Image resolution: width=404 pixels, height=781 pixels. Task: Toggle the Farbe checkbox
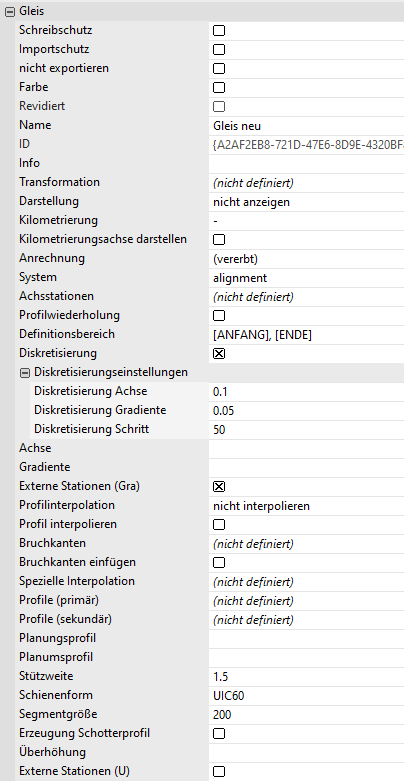tap(219, 88)
